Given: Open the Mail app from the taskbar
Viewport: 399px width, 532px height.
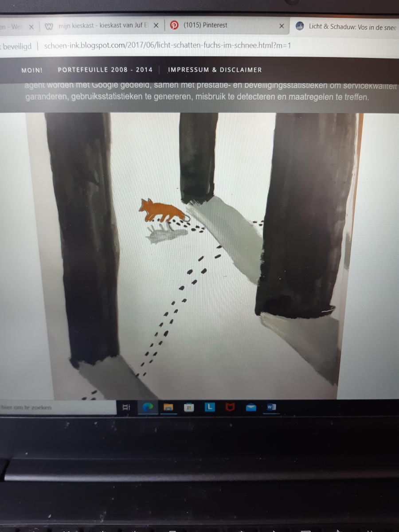Looking at the screenshot, I should pyautogui.click(x=251, y=407).
